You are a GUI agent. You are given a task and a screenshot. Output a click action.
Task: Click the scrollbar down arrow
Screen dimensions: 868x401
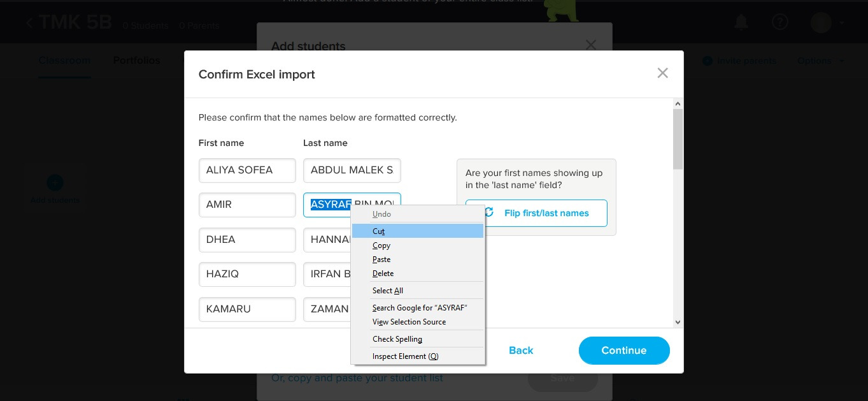point(678,323)
